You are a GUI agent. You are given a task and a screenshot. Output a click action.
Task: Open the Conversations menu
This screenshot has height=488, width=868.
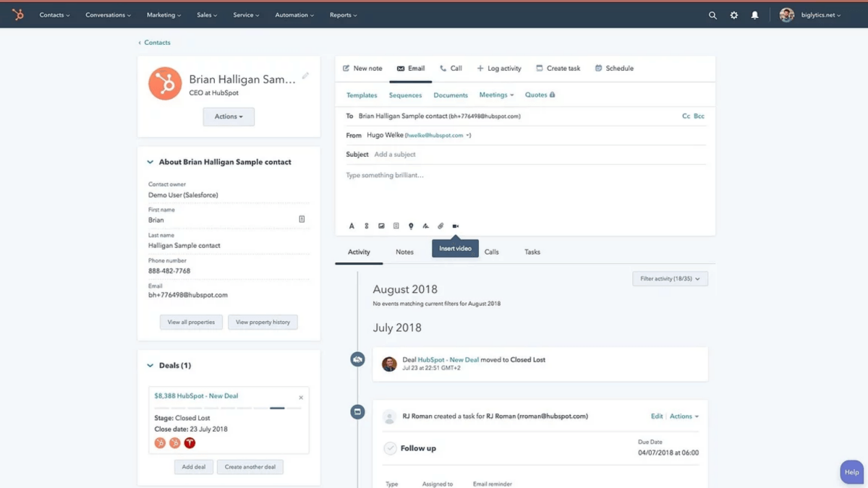tap(109, 15)
